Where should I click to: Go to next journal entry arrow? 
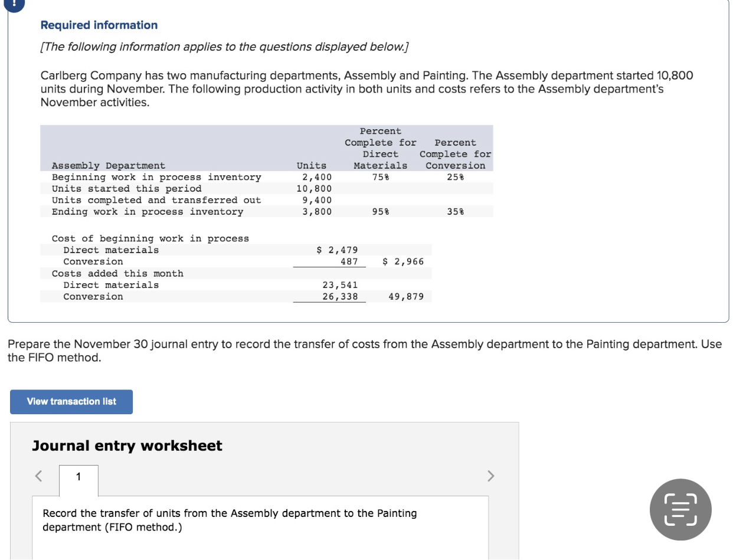[x=492, y=476]
